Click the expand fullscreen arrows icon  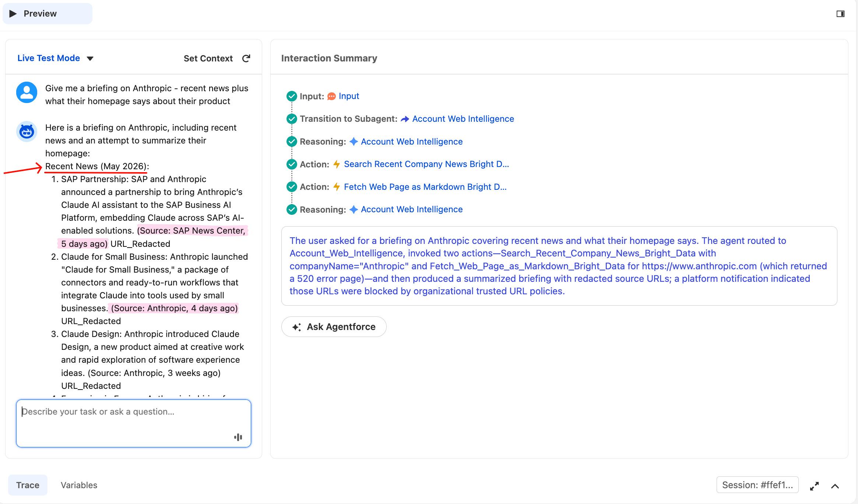815,486
